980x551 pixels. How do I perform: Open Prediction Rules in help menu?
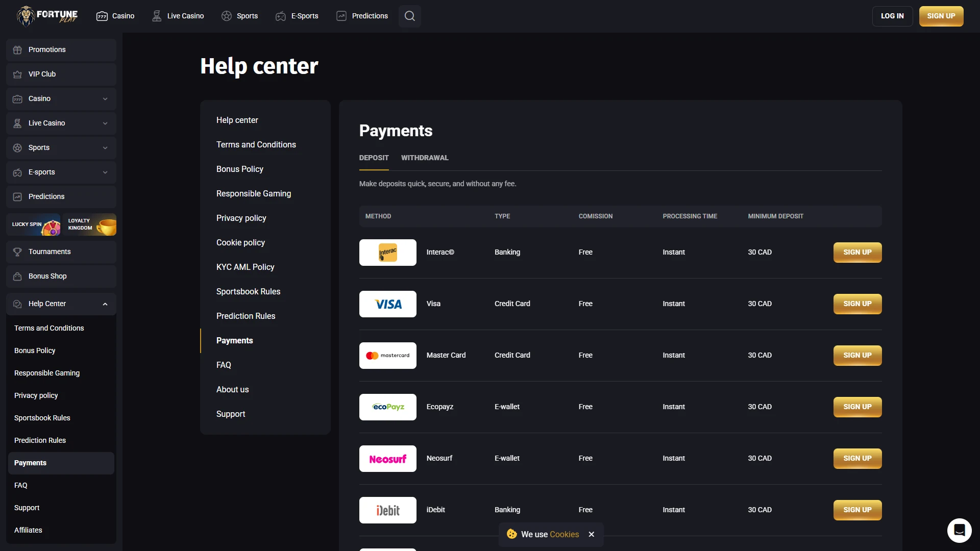pyautogui.click(x=246, y=316)
